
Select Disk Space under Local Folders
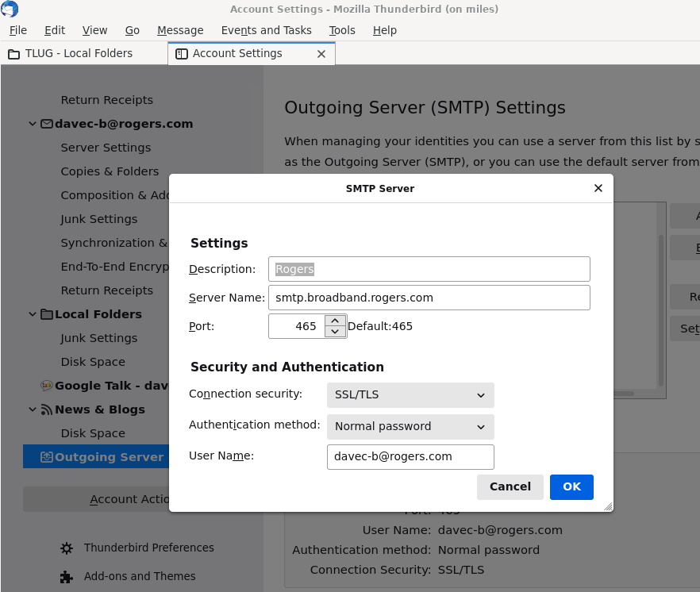93,362
